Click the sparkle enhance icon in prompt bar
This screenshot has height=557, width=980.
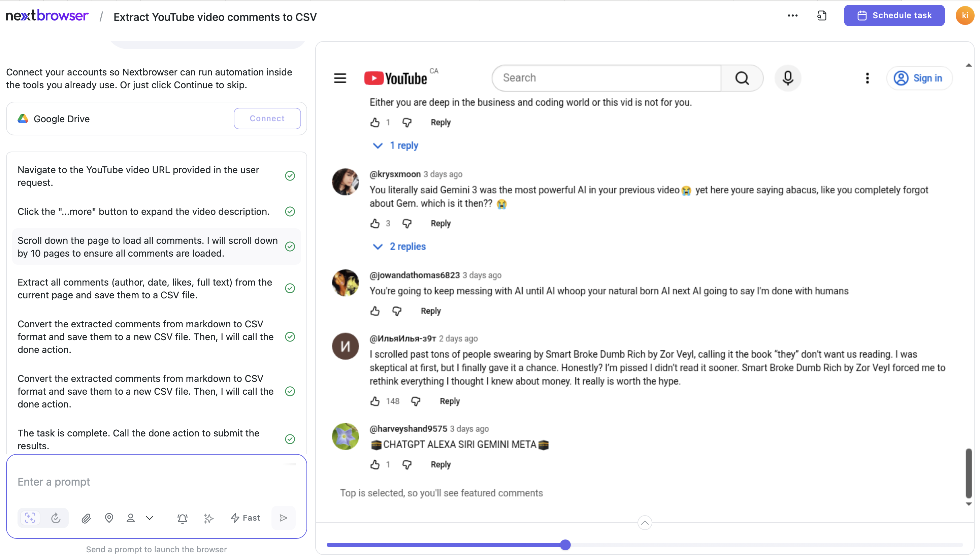208,518
